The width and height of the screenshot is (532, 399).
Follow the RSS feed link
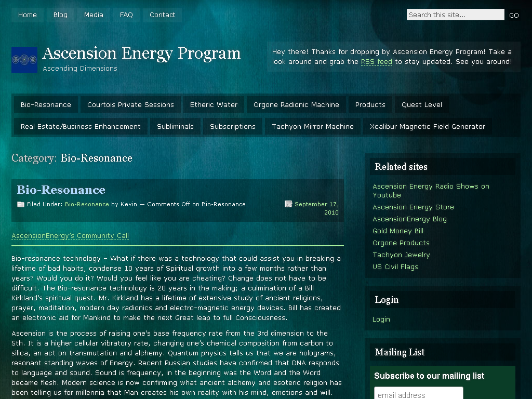tap(376, 62)
